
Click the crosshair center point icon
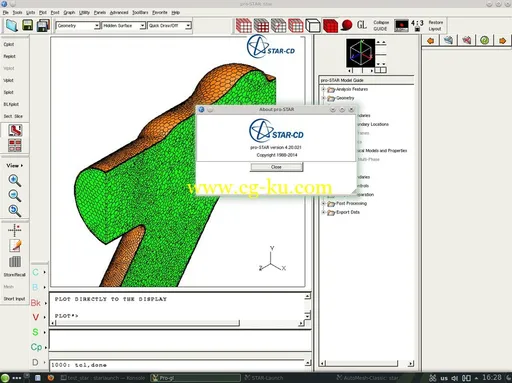(x=15, y=230)
